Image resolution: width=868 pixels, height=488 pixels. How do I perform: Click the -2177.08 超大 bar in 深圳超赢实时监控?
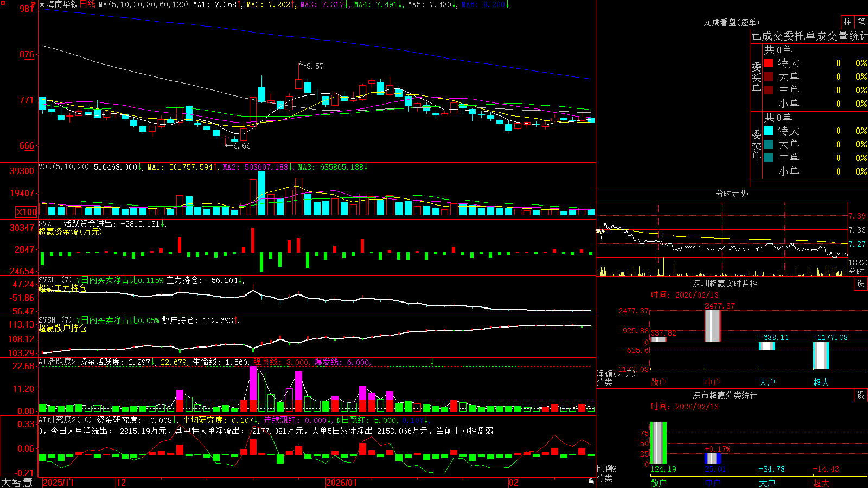tap(821, 356)
